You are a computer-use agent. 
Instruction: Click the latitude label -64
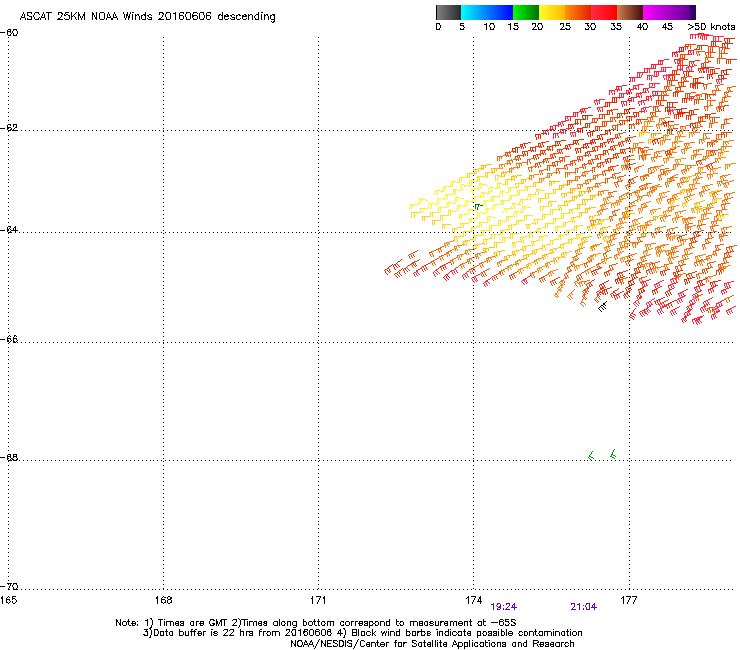coord(9,230)
